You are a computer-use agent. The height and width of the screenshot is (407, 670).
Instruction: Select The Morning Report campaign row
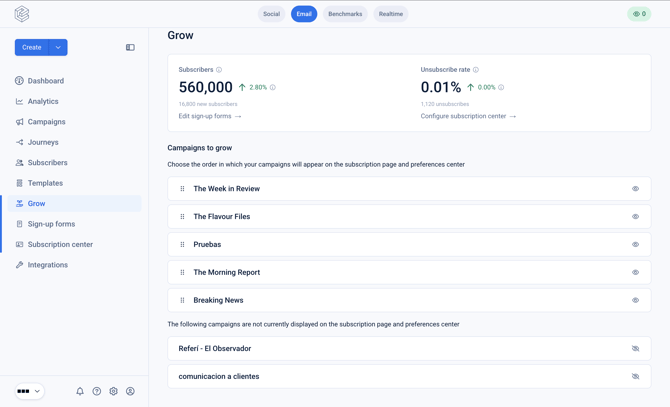click(x=409, y=272)
